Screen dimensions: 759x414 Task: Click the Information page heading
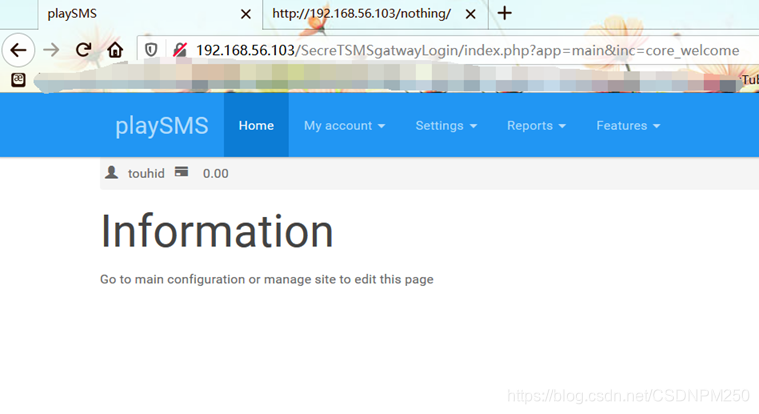click(x=217, y=231)
